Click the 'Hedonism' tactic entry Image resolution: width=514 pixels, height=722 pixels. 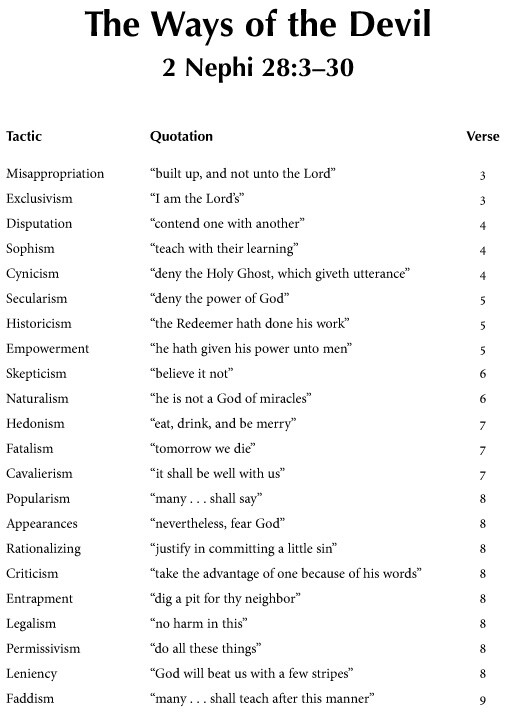click(35, 424)
